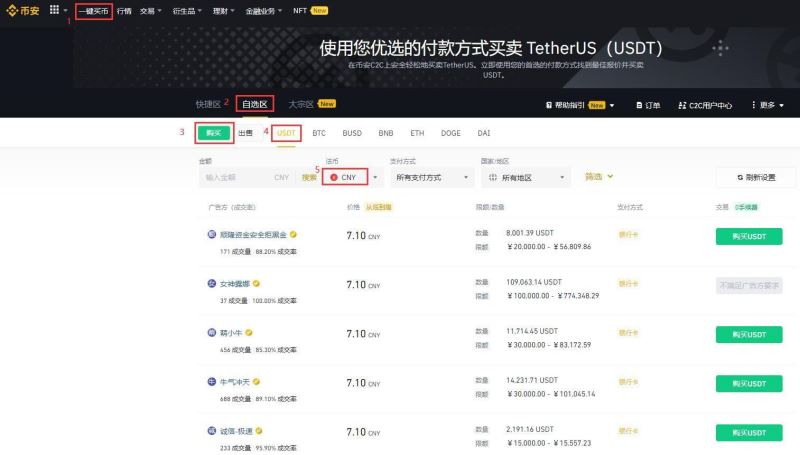The width and height of the screenshot is (800, 455).
Task: Select the DOGE coin tab
Action: pyautogui.click(x=451, y=133)
